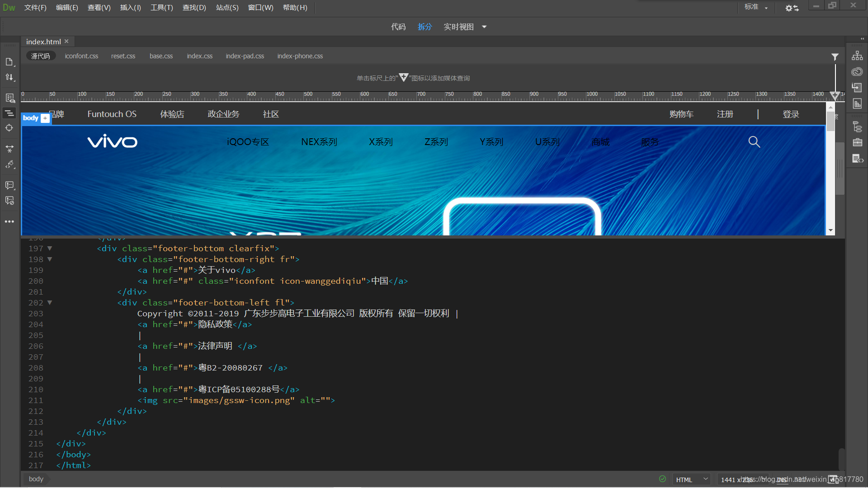
Task: Switch to 拆分 split view
Action: [x=425, y=27]
